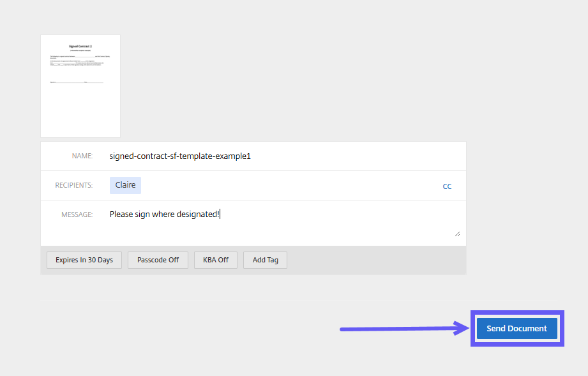Image resolution: width=588 pixels, height=376 pixels.
Task: Click the CC link in recipients row
Action: point(447,186)
